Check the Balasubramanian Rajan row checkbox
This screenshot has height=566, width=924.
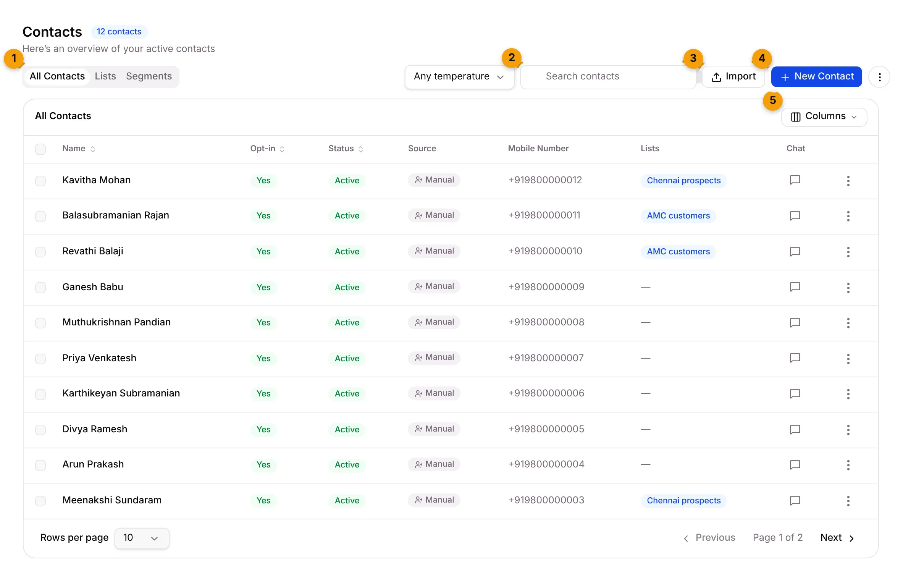(40, 217)
